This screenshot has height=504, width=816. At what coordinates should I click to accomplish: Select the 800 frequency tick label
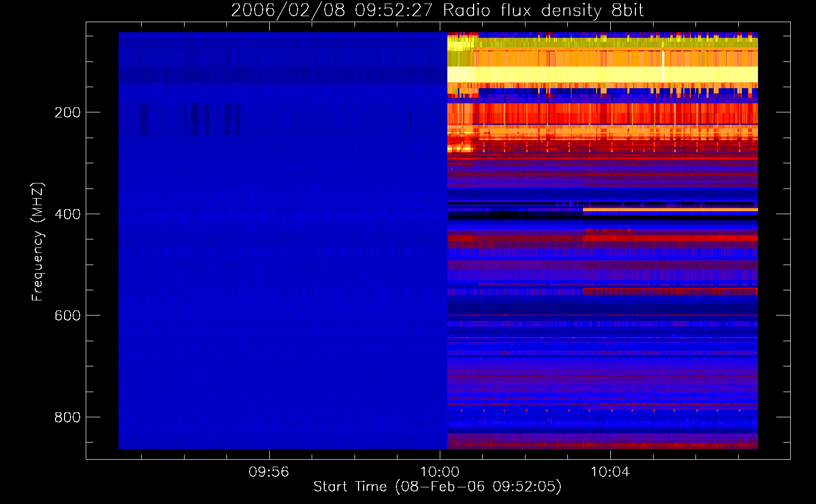(68, 417)
